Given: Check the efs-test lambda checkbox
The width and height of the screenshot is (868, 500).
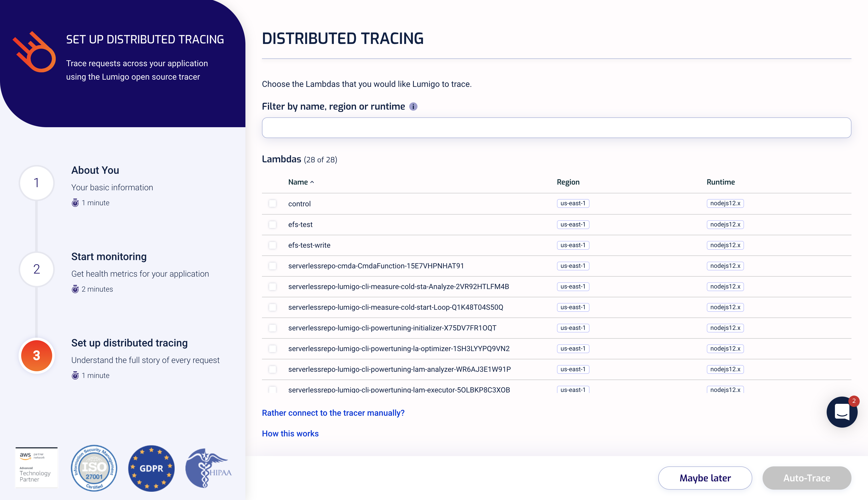Looking at the screenshot, I should click(272, 225).
